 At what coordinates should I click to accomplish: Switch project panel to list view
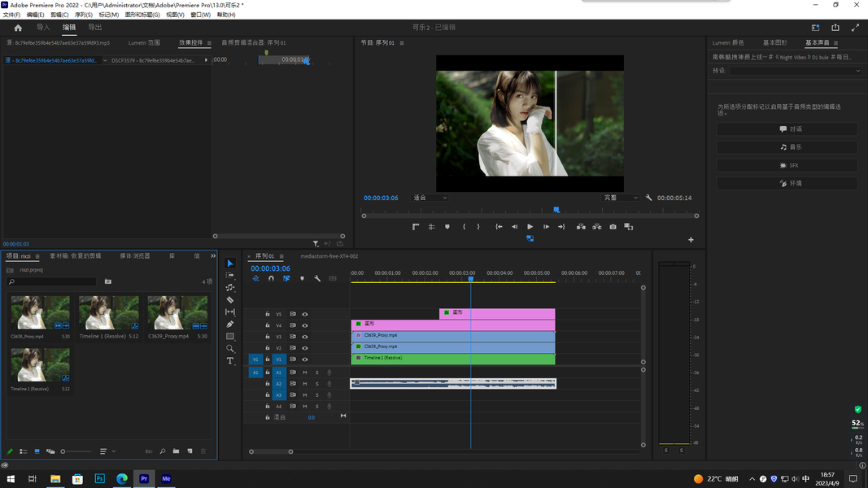coord(24,451)
